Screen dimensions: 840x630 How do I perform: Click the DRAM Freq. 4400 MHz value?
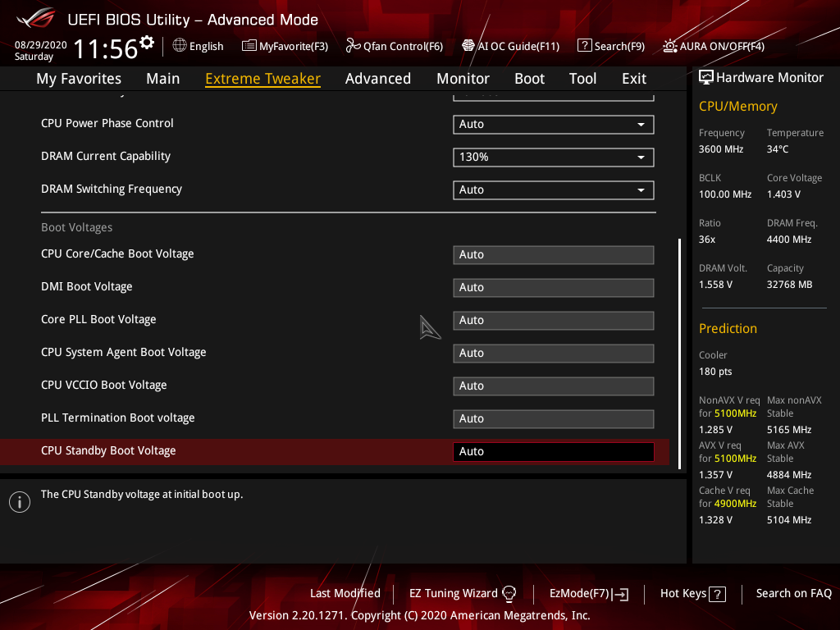(x=789, y=239)
